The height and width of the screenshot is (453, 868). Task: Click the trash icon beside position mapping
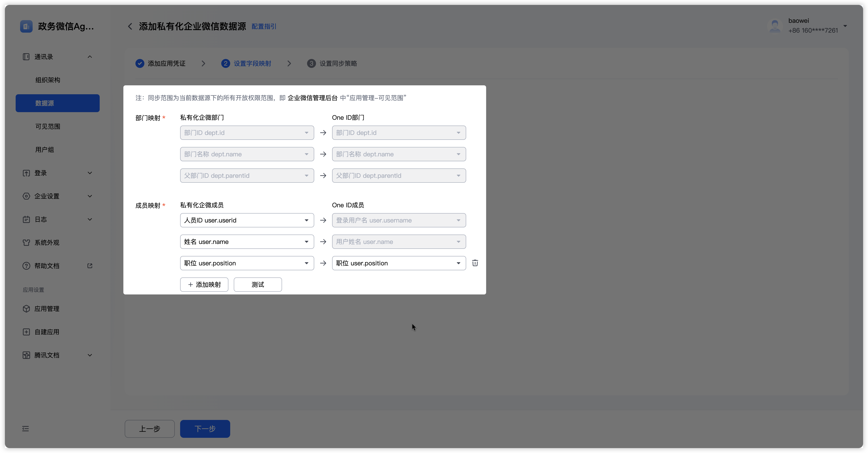tap(475, 263)
